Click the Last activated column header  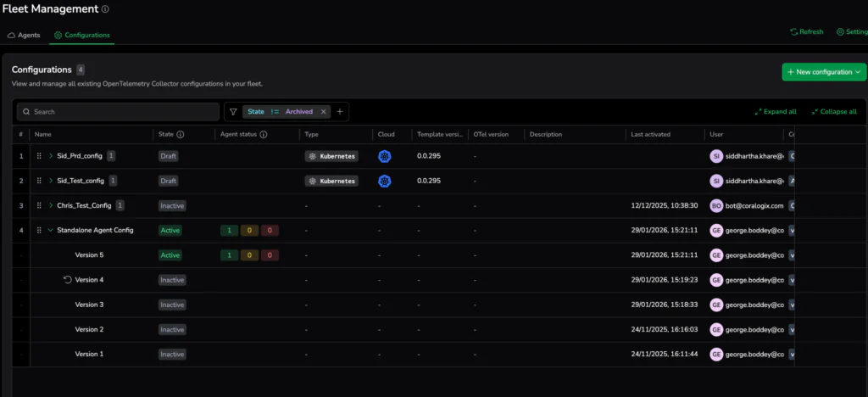click(x=650, y=134)
